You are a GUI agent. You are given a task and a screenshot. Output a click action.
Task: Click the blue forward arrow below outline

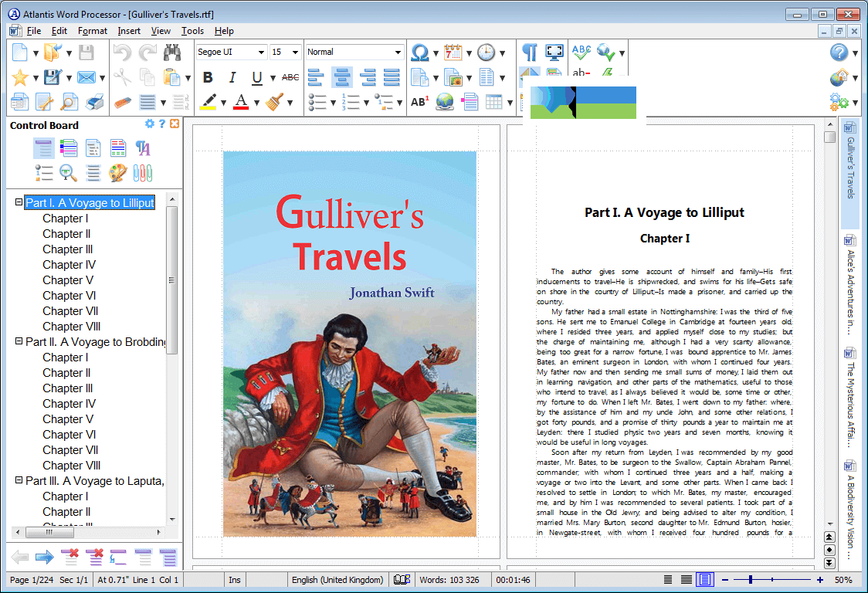[x=44, y=557]
